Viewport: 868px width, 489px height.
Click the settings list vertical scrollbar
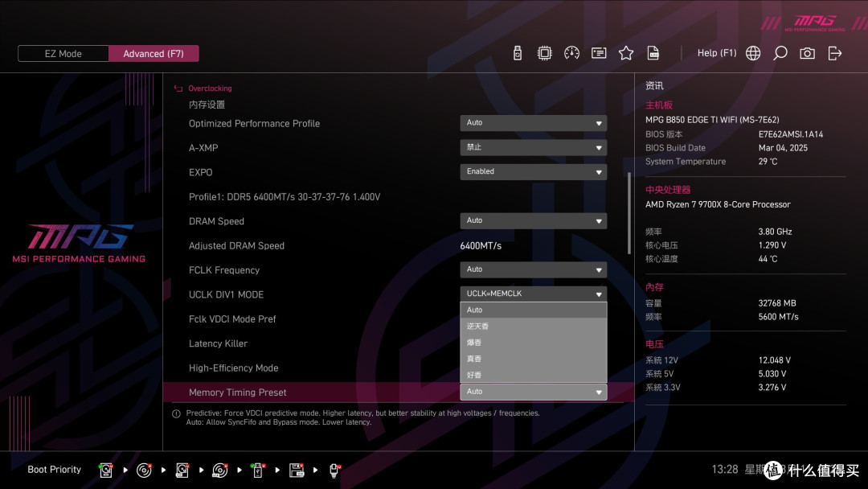coord(628,213)
